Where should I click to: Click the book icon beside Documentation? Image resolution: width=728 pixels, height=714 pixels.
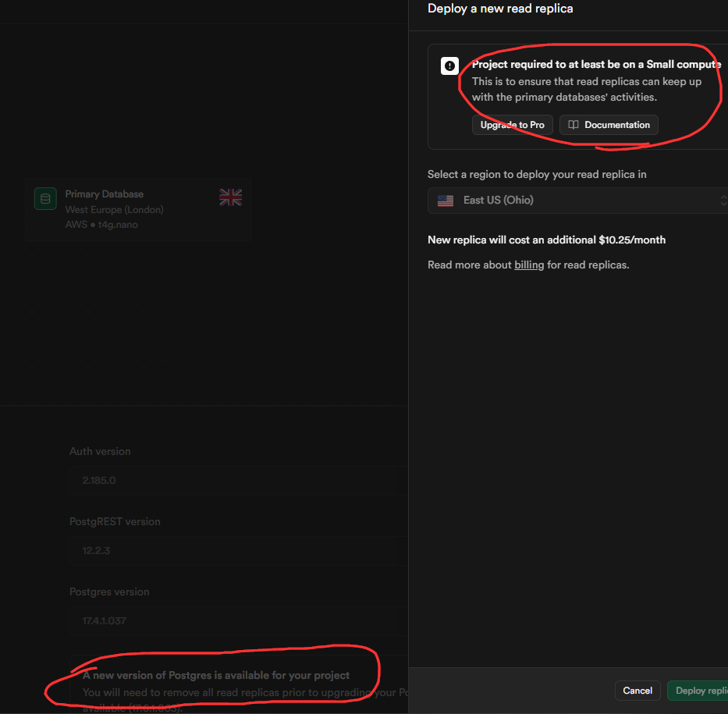[574, 125]
